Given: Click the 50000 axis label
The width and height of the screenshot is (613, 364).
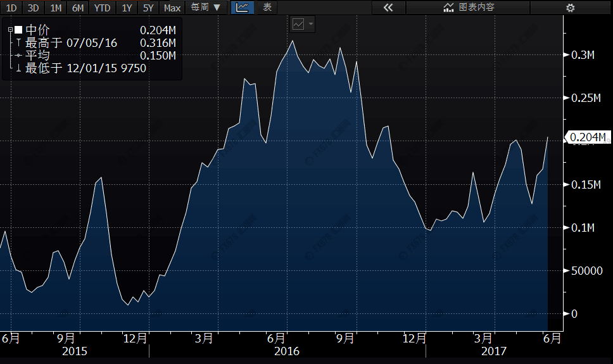Looking at the screenshot, I should coord(587,270).
